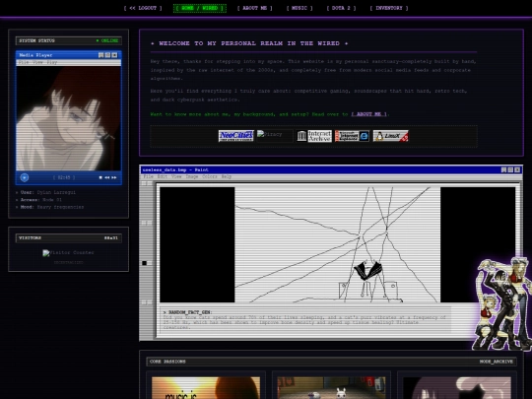532x399 pixels.
Task: Open the INVENTORY nav tab
Action: 389,8
